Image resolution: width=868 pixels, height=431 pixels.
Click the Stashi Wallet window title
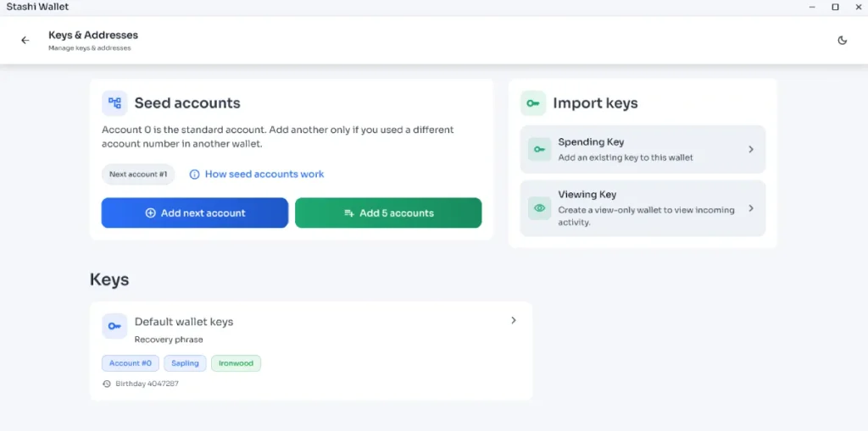37,7
